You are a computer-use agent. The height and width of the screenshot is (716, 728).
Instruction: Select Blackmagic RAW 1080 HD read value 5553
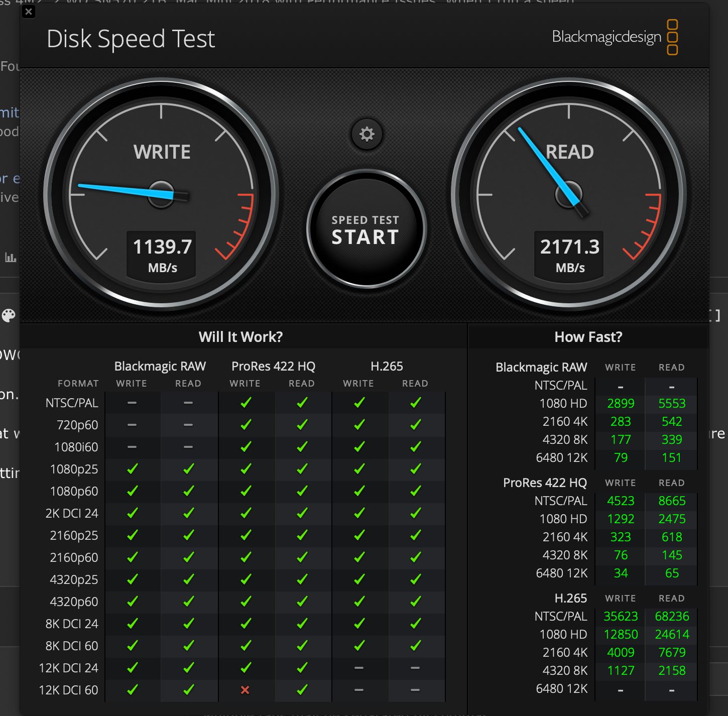[x=672, y=404]
